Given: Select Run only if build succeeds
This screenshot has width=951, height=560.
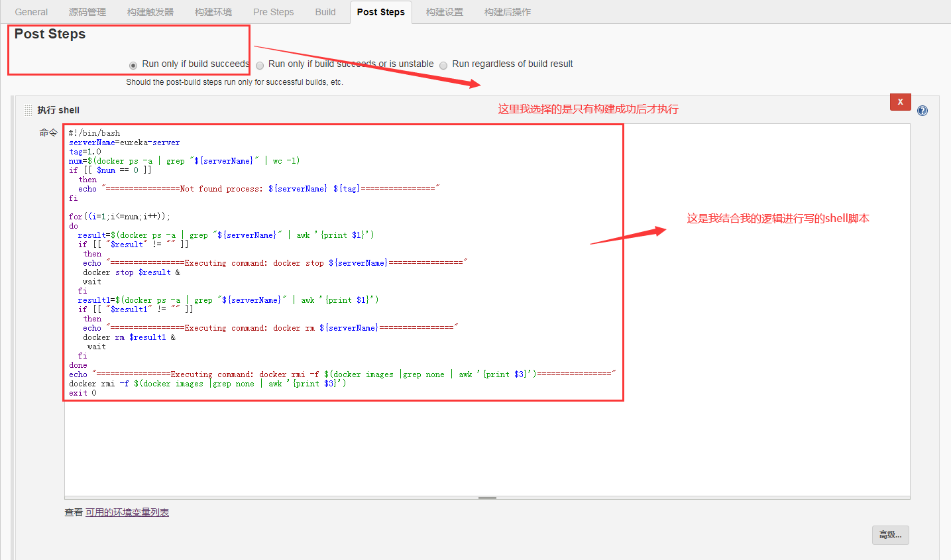Looking at the screenshot, I should [x=133, y=65].
